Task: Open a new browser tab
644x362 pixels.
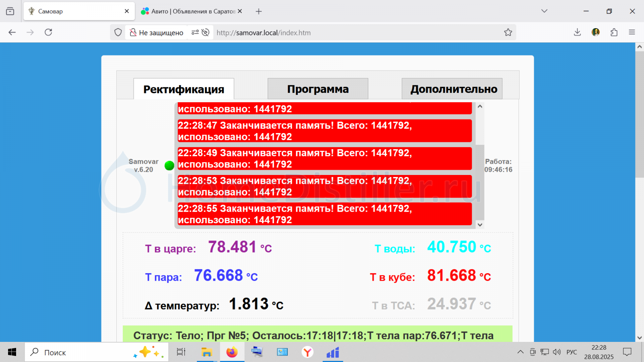Action: (259, 11)
